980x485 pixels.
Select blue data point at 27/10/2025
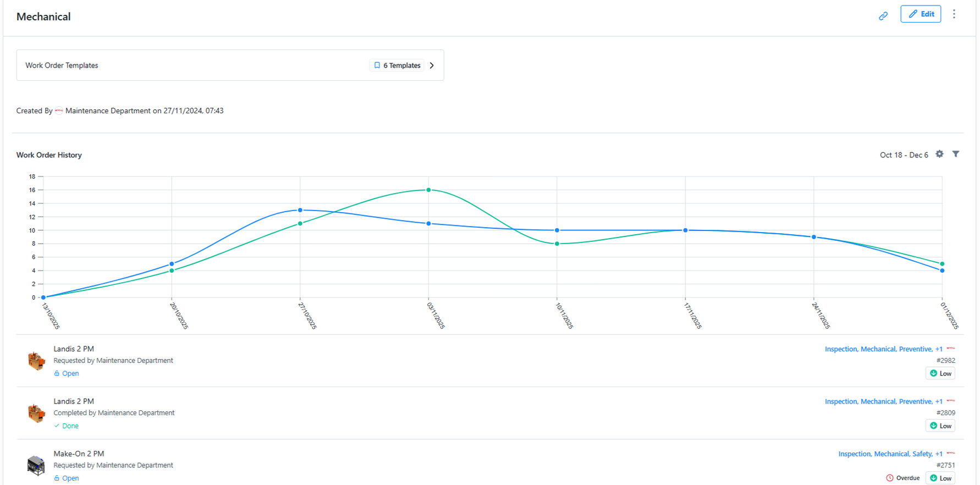click(x=300, y=210)
